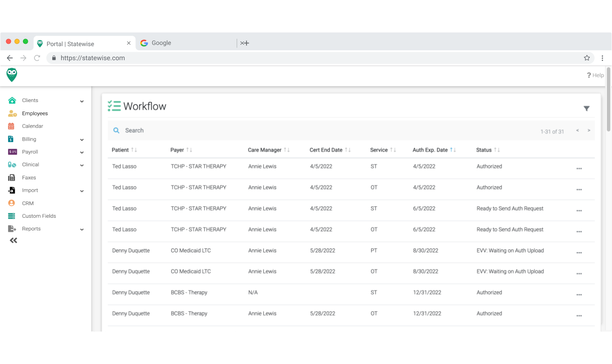Click the Import arrow icon
The height and width of the screenshot is (364, 612).
(12, 190)
